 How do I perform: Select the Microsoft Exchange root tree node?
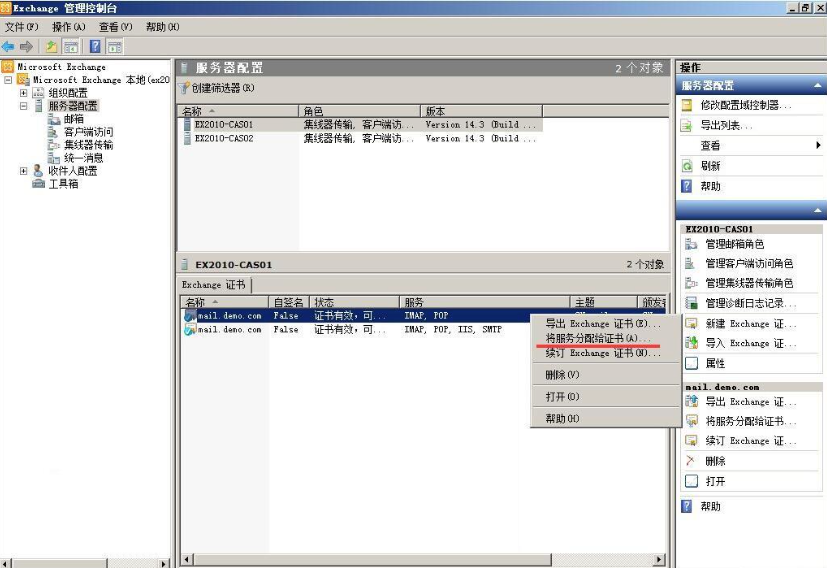(x=61, y=67)
